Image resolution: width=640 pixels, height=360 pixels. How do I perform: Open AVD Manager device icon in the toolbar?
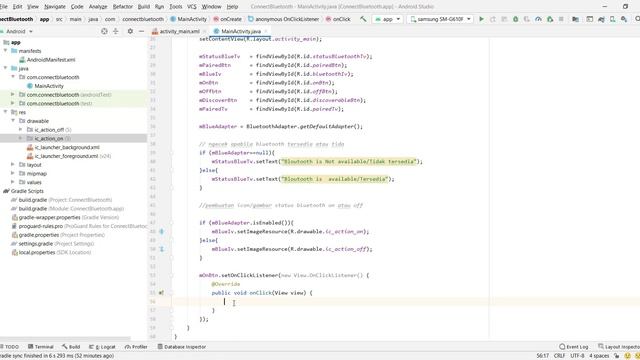click(x=613, y=19)
